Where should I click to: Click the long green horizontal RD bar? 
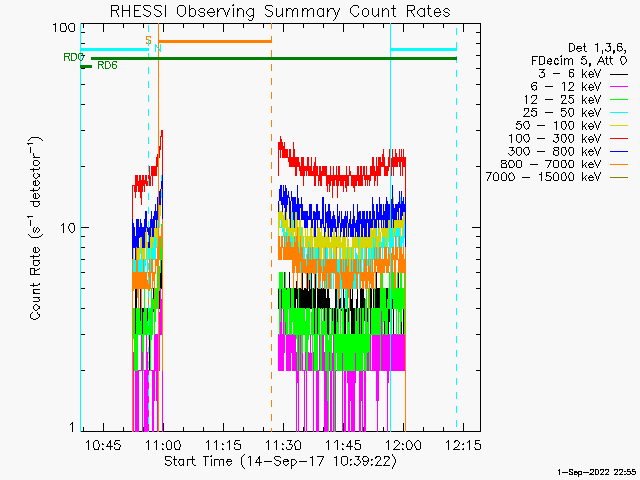tap(274, 58)
